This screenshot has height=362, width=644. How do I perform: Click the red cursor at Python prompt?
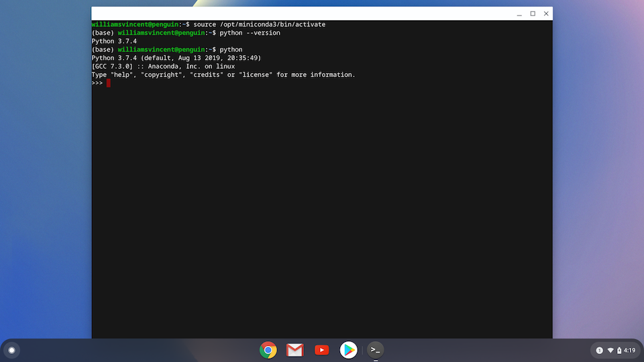[109, 83]
